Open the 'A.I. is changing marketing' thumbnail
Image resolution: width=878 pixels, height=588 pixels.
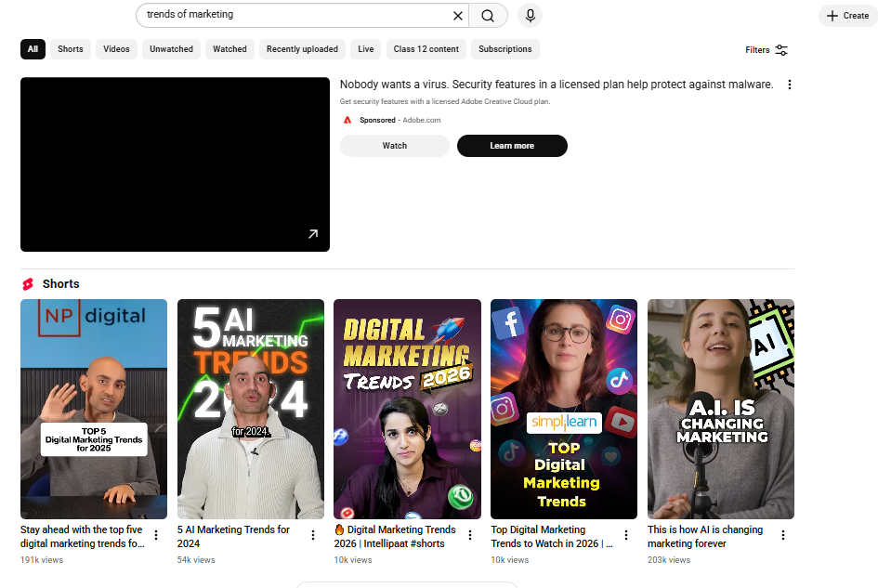(721, 409)
